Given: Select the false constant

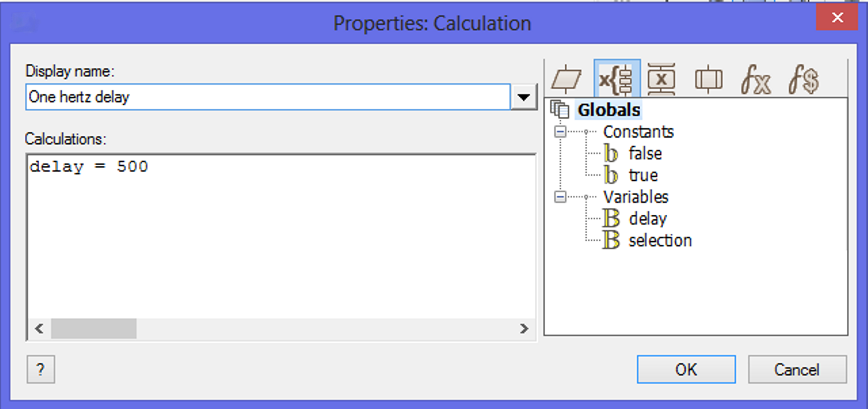Looking at the screenshot, I should click(x=645, y=153).
